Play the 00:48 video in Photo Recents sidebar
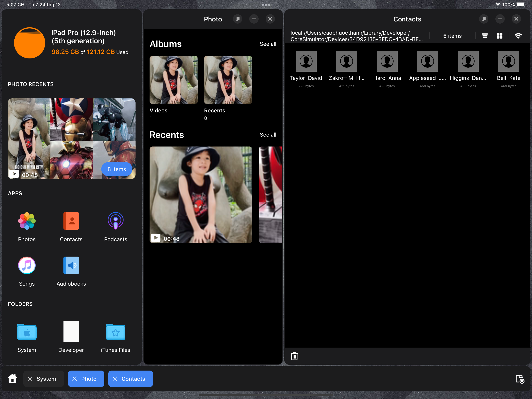The width and height of the screenshot is (532, 399). pyautogui.click(x=29, y=139)
